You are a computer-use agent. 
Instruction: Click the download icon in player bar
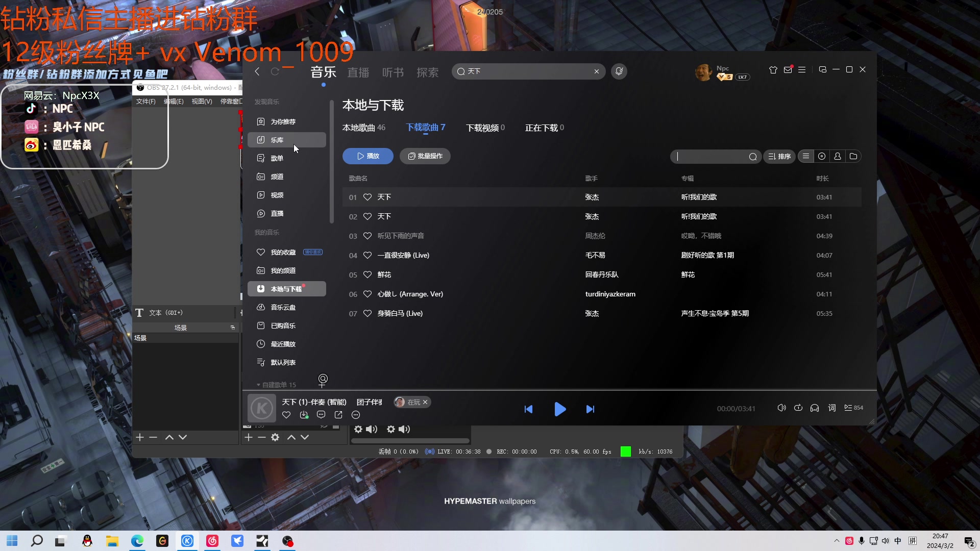[304, 415]
